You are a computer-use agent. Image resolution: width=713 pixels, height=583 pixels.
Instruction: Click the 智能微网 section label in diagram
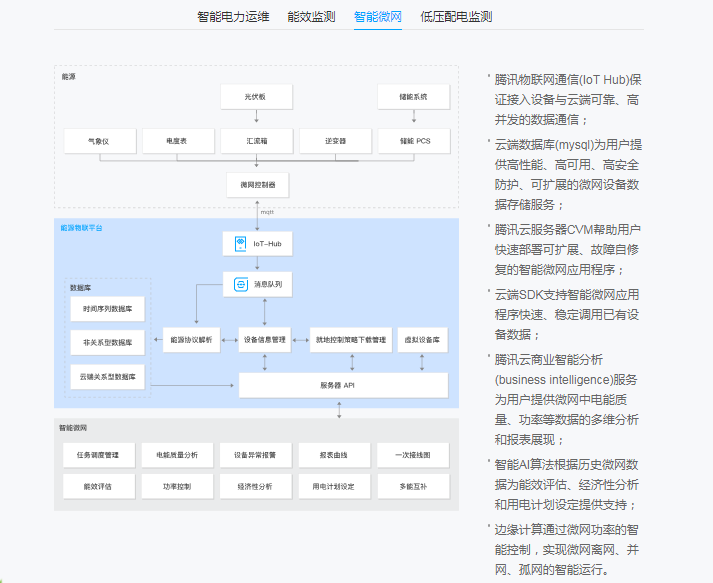click(x=73, y=427)
